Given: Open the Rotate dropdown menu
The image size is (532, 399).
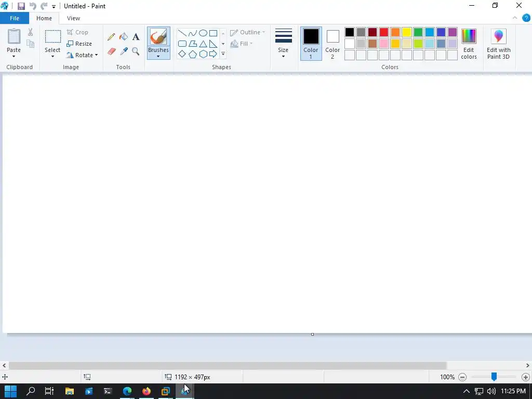Looking at the screenshot, I should coord(82,55).
